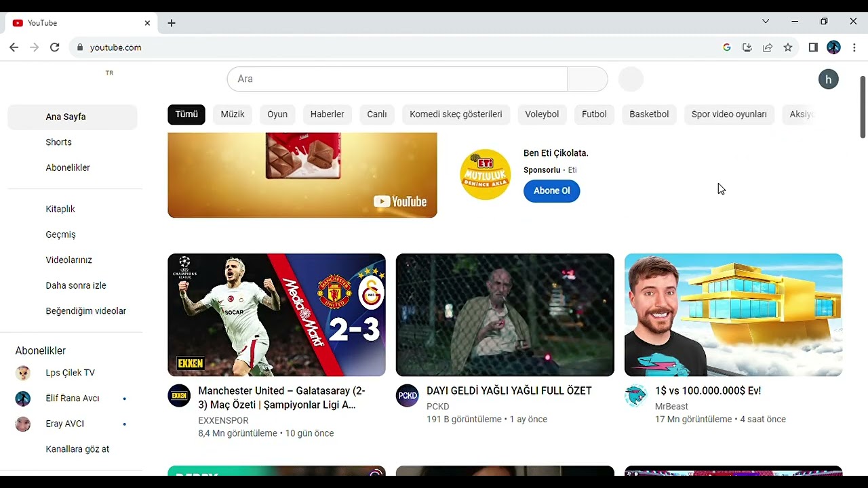Bookmark this page with the star icon
Viewport: 868px width, 488px height.
coord(788,47)
